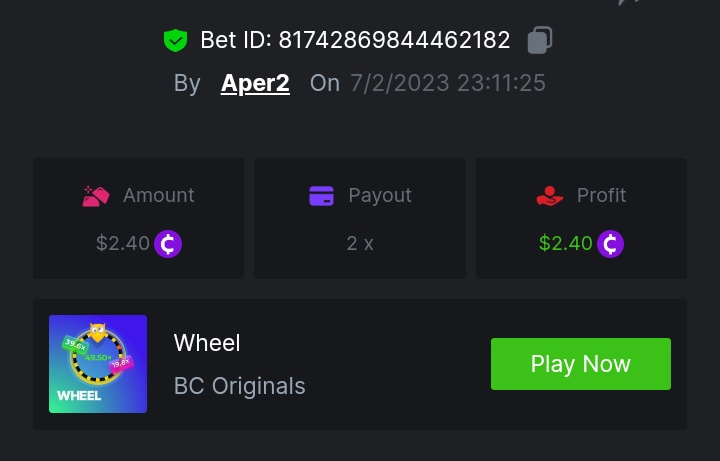Click the gray $2.40 amount value

click(x=123, y=243)
